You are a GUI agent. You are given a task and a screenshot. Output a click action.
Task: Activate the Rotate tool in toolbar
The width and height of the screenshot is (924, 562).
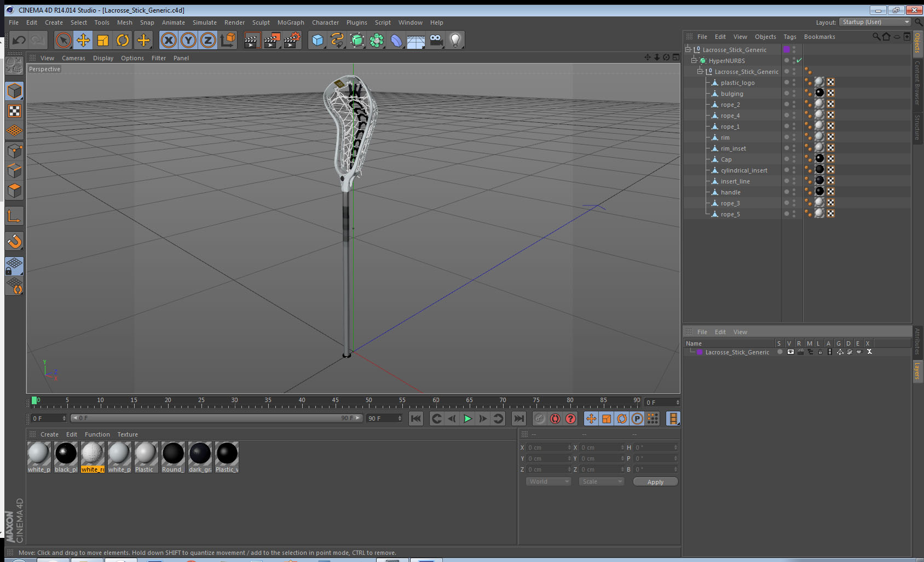pos(123,40)
